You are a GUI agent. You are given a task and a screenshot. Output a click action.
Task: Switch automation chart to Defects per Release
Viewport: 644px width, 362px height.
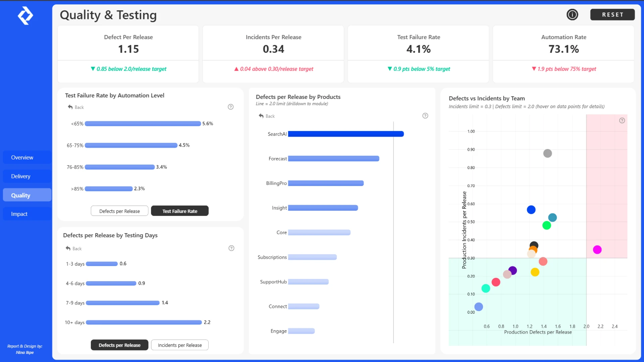tap(119, 211)
